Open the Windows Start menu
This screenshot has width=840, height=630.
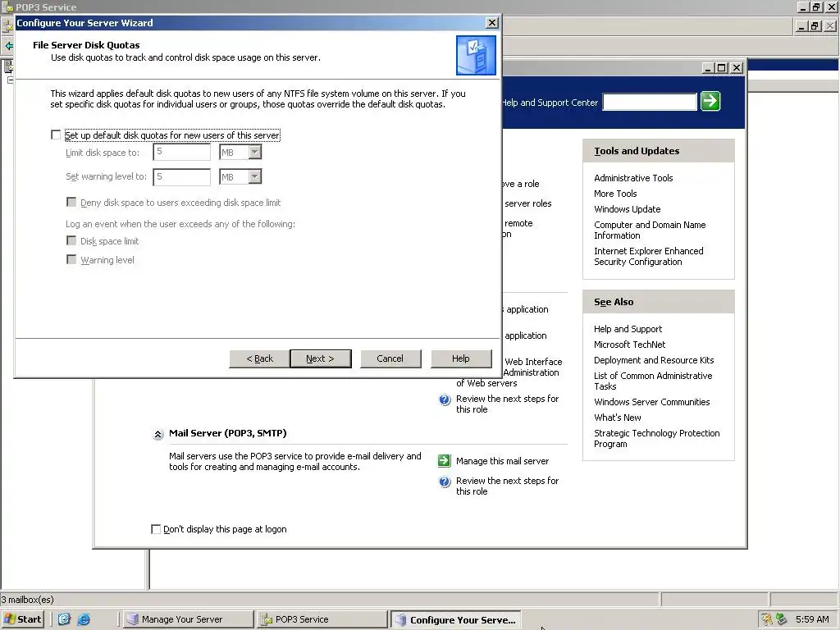point(22,619)
